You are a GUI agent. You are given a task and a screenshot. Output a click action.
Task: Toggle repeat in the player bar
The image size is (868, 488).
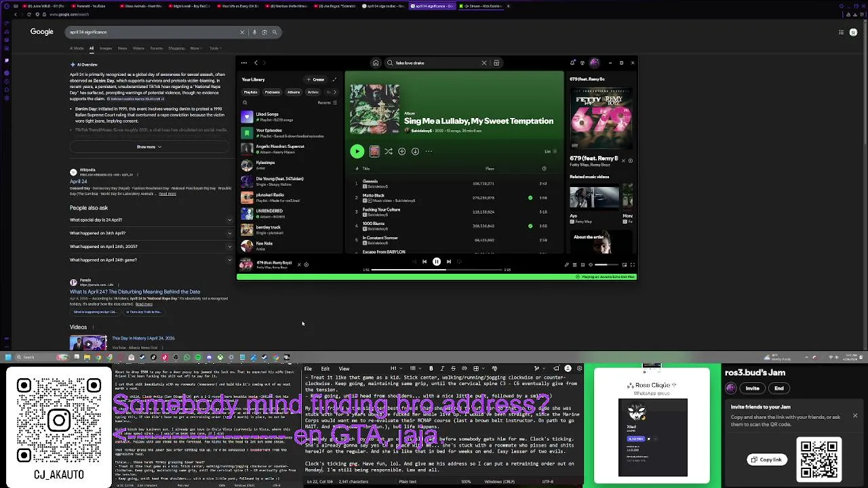tap(459, 262)
